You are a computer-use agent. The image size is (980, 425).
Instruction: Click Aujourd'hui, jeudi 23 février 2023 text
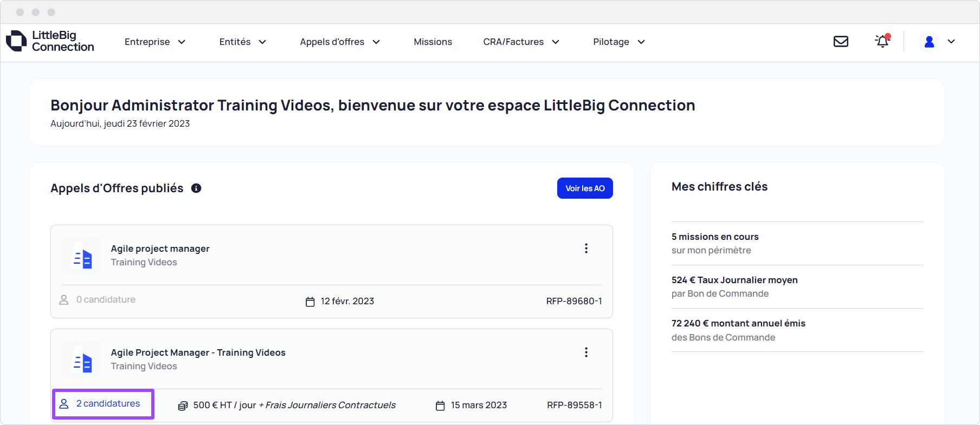pyautogui.click(x=120, y=123)
